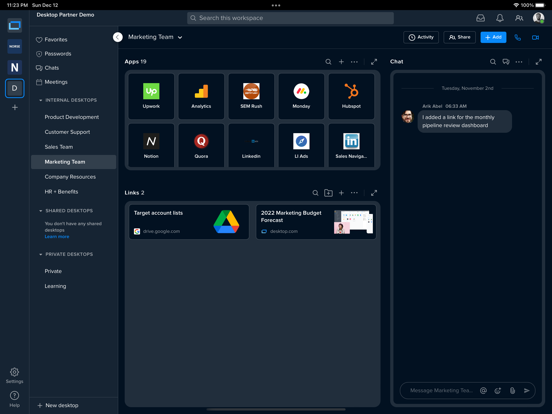This screenshot has width=552, height=414.
Task: Collapse the Private Desktops section
Action: pos(40,254)
